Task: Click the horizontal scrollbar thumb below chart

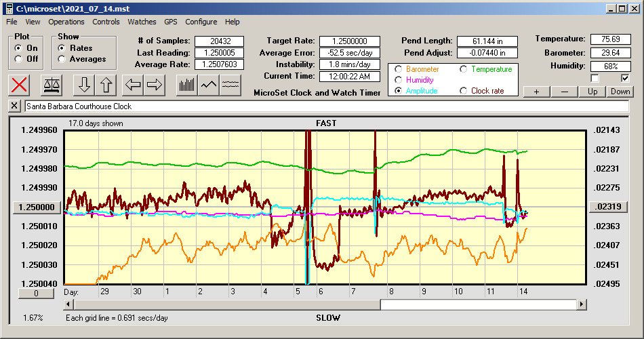Action: coord(227,304)
